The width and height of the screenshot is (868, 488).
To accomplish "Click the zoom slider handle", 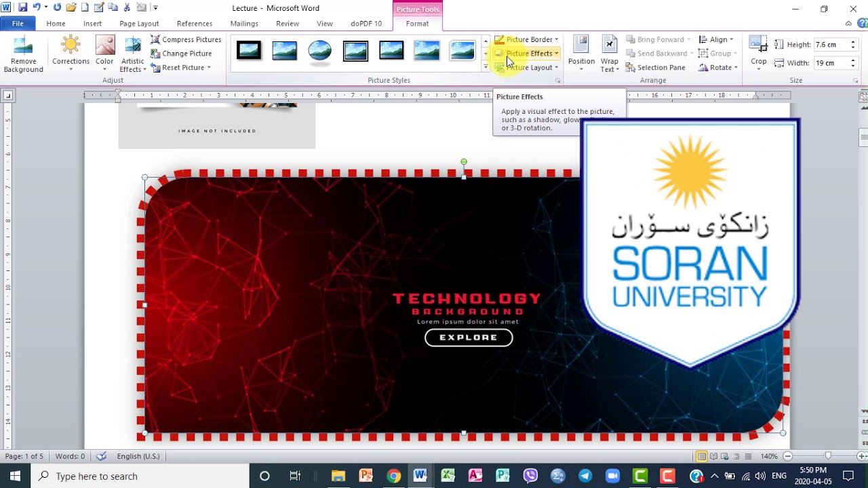I will 827,456.
